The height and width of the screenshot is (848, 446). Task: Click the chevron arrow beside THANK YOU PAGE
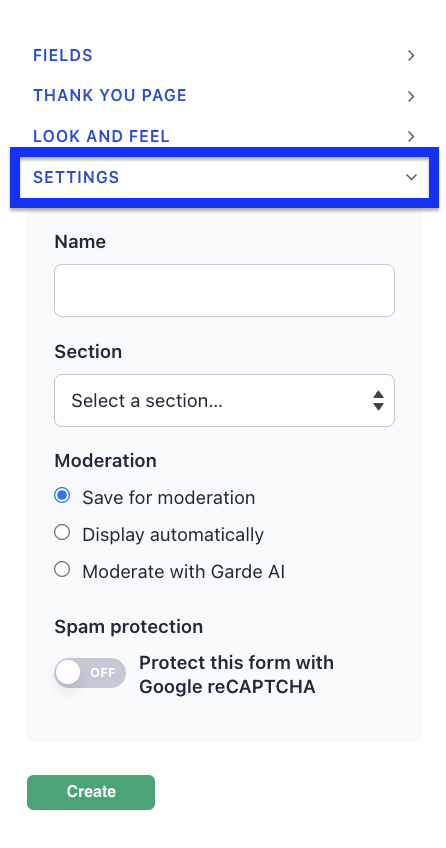[x=411, y=96]
